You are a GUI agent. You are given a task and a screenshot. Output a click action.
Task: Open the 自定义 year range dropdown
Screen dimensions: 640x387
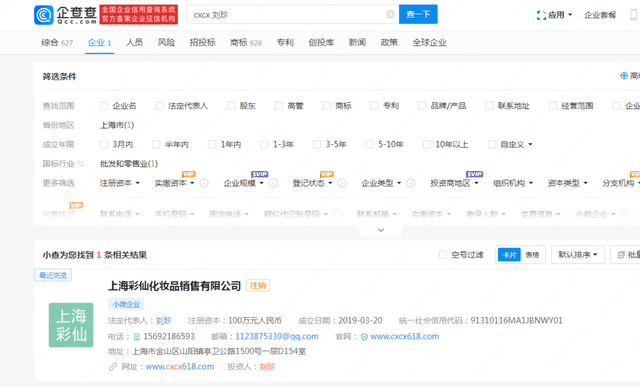tap(516, 144)
